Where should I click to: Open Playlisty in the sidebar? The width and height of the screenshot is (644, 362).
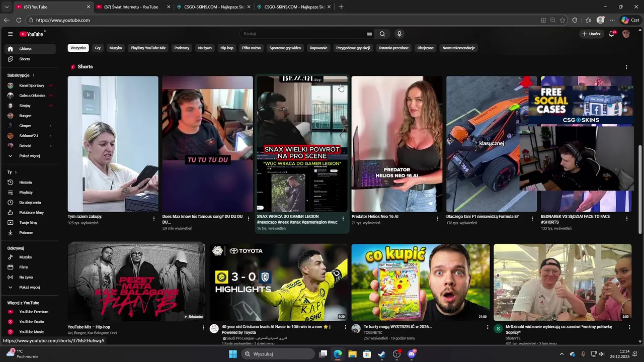pyautogui.click(x=31, y=193)
